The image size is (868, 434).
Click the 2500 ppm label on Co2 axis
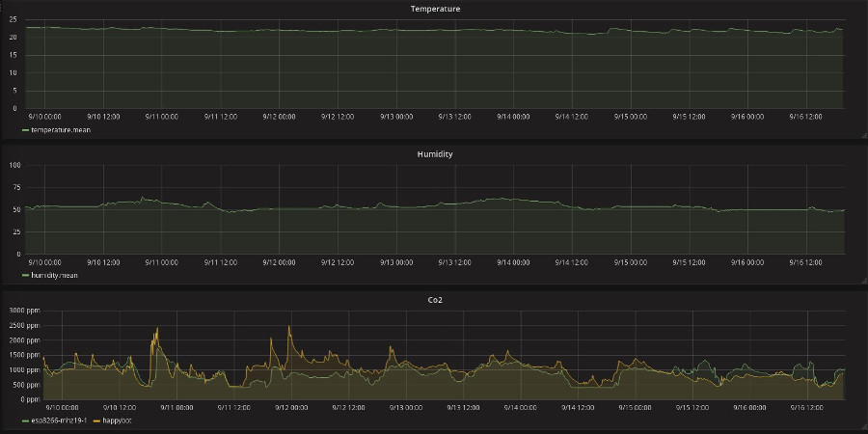coord(25,326)
